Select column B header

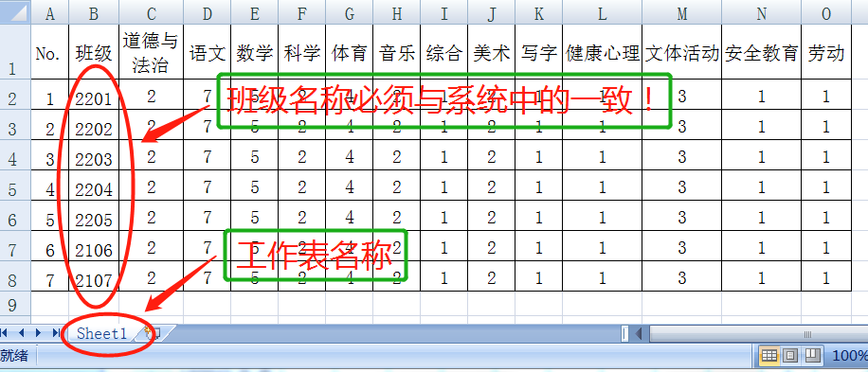94,14
